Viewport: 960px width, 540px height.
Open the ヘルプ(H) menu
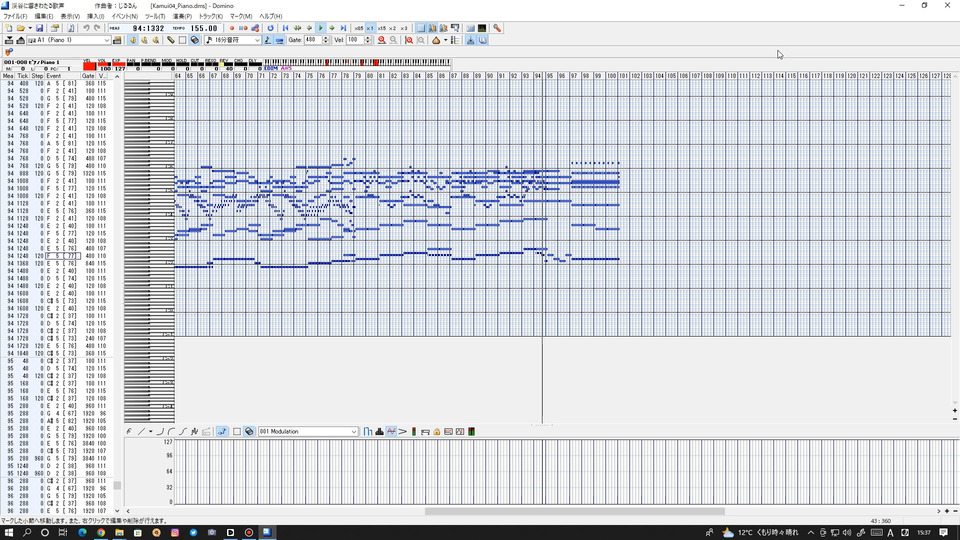(271, 17)
